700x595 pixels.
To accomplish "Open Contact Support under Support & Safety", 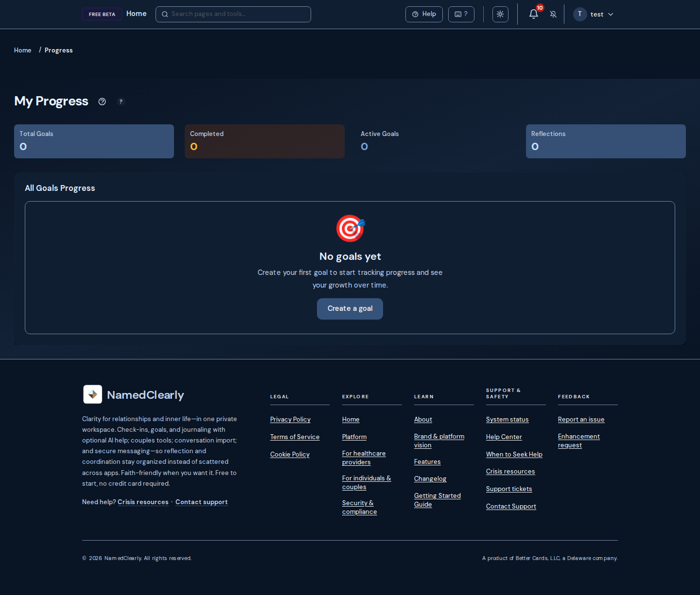I will click(x=511, y=506).
